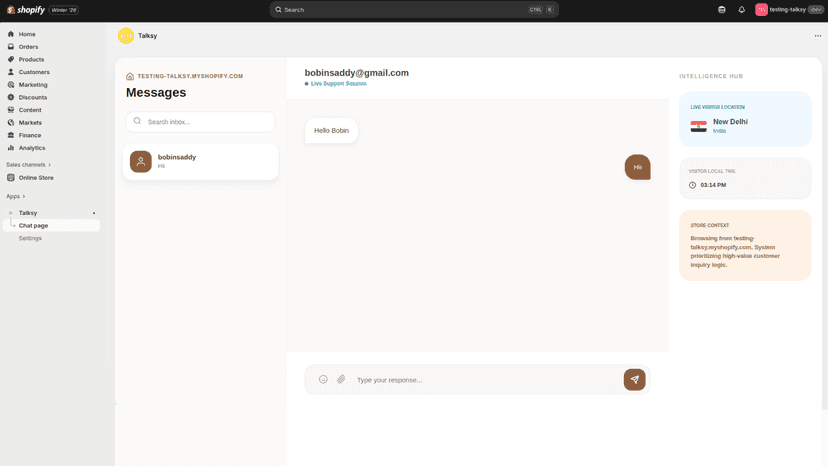
Task: Open Talksy Settings in sidebar
Action: [30, 238]
